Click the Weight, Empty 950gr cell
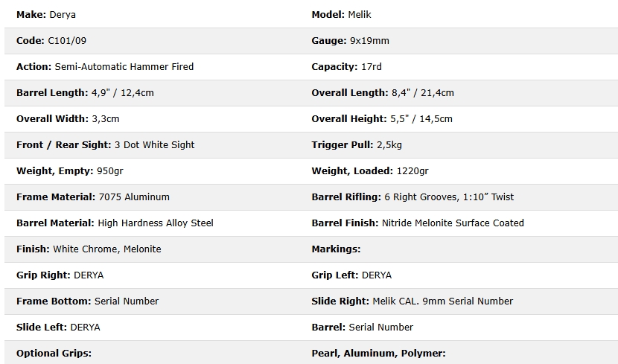Image resolution: width=618 pixels, height=364 pixels. pyautogui.click(x=70, y=171)
